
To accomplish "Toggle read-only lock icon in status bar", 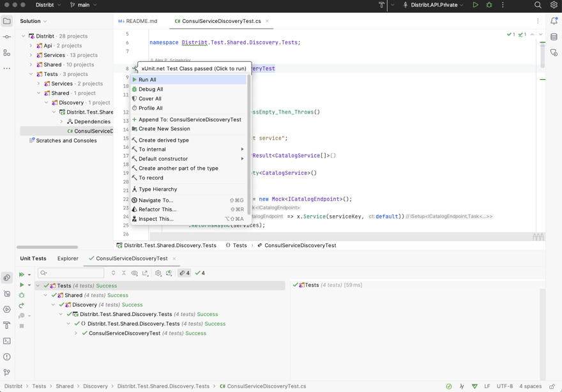I will (552, 386).
